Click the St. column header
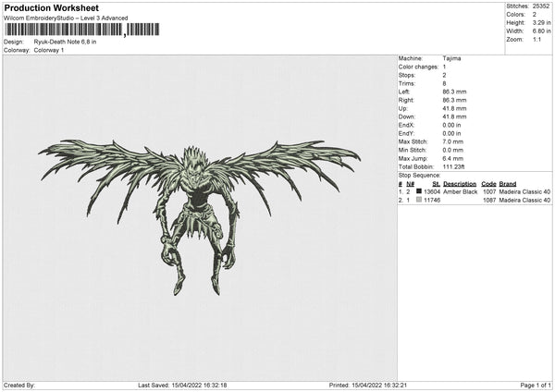 [x=436, y=184]
